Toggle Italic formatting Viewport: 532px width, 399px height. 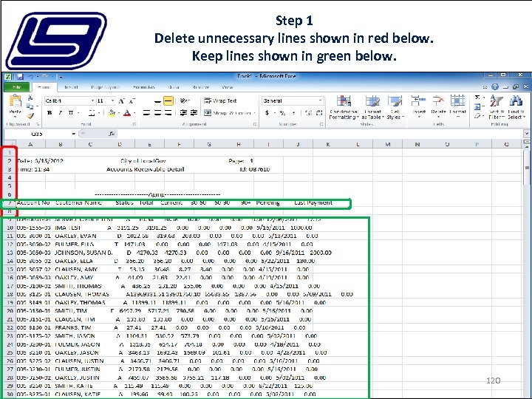(x=60, y=113)
